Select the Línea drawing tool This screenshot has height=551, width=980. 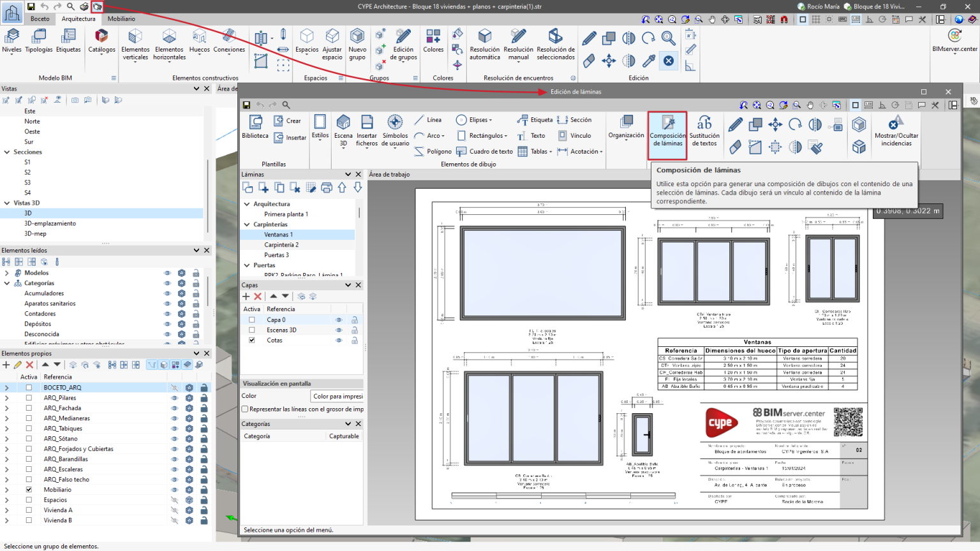[427, 120]
